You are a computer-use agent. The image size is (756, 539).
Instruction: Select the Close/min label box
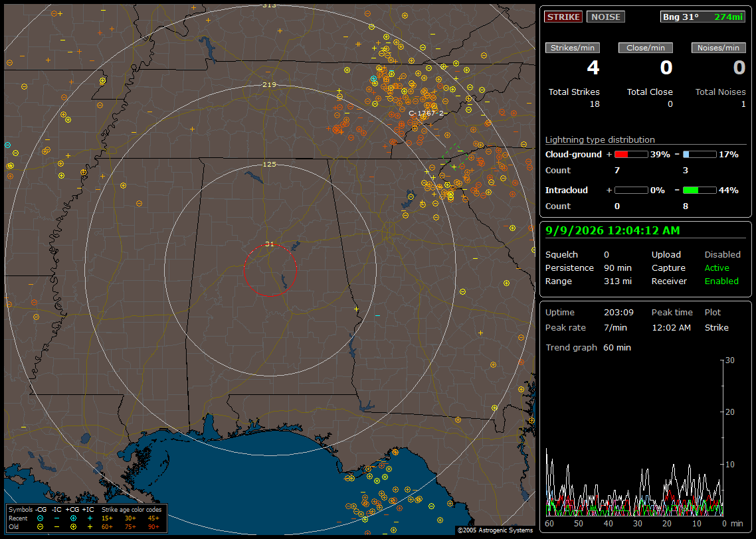point(645,48)
